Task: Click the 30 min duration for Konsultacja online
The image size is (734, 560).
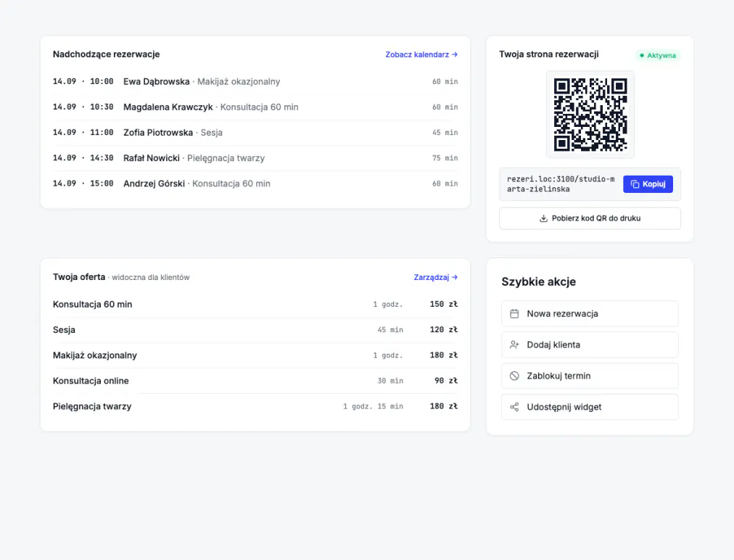Action: 390,381
